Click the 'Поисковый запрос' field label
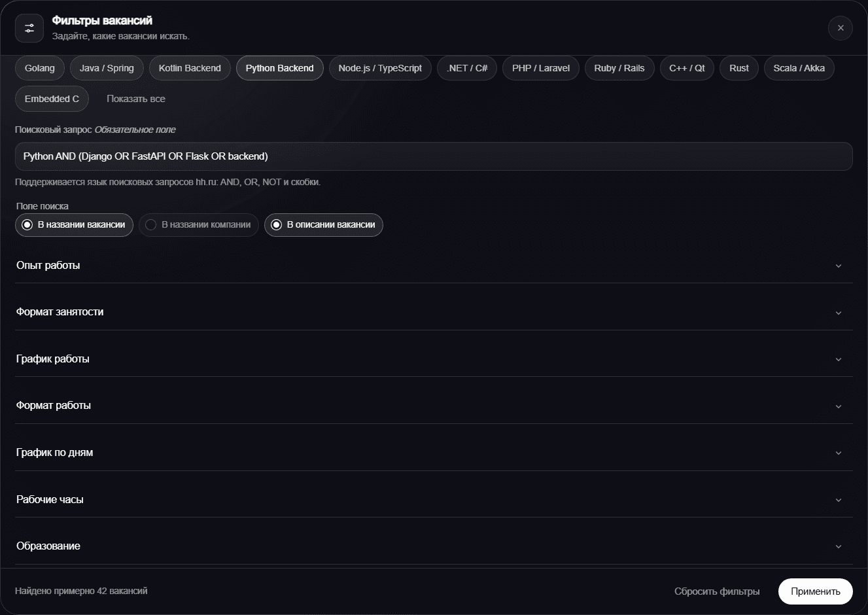Viewport: 868px width, 615px height. (x=54, y=130)
